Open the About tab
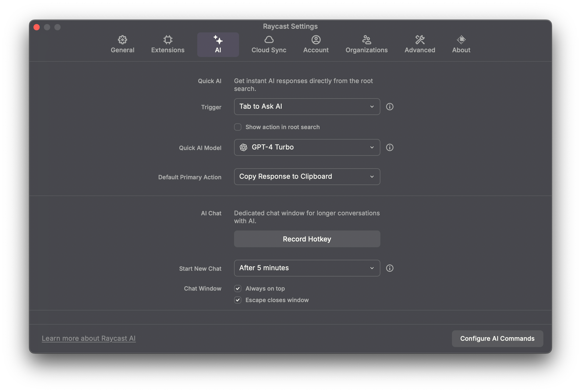 point(461,44)
